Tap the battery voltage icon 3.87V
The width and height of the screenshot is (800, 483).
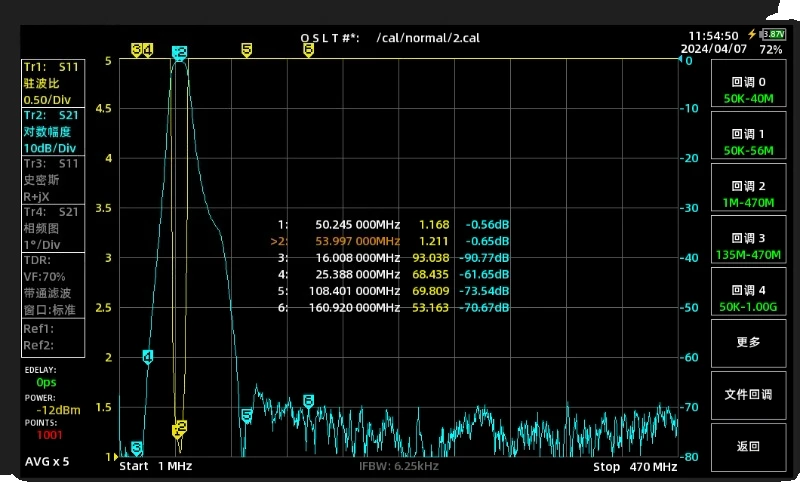click(773, 34)
